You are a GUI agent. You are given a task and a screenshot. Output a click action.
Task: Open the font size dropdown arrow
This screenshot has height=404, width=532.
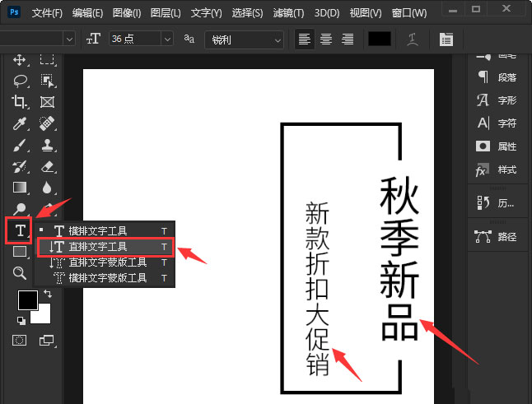click(167, 39)
